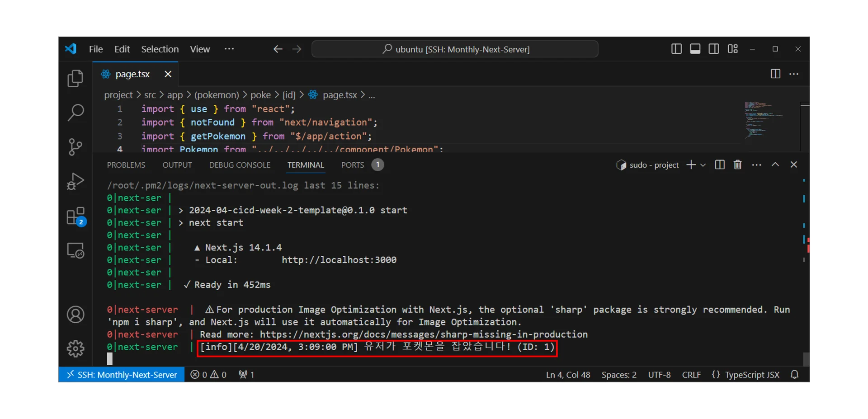Screen dimensions: 868x419
Task: Open the Explorer view in activity bar
Action: (75, 79)
